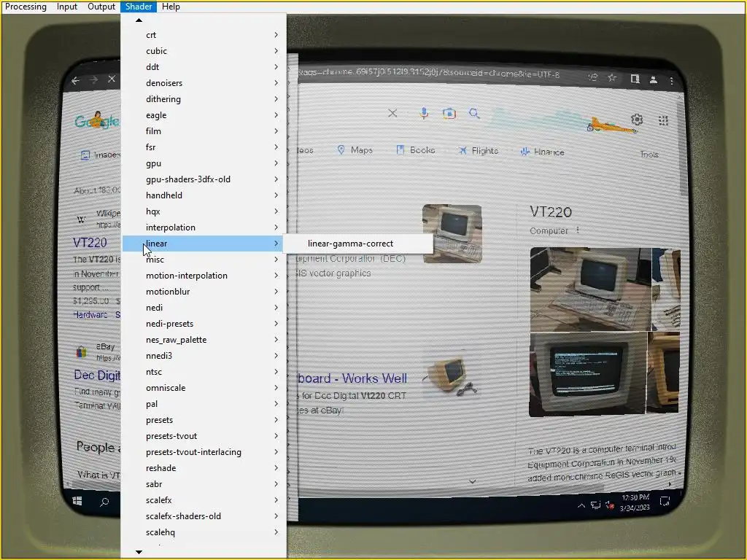
Task: Open gpu-shaders-3dfx-old entry
Action: [204, 179]
